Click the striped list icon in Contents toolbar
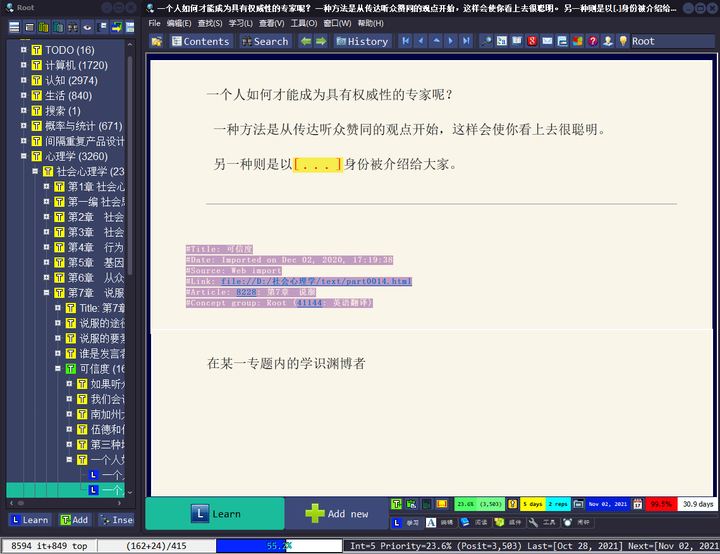The width and height of the screenshot is (720, 554). (x=14, y=28)
